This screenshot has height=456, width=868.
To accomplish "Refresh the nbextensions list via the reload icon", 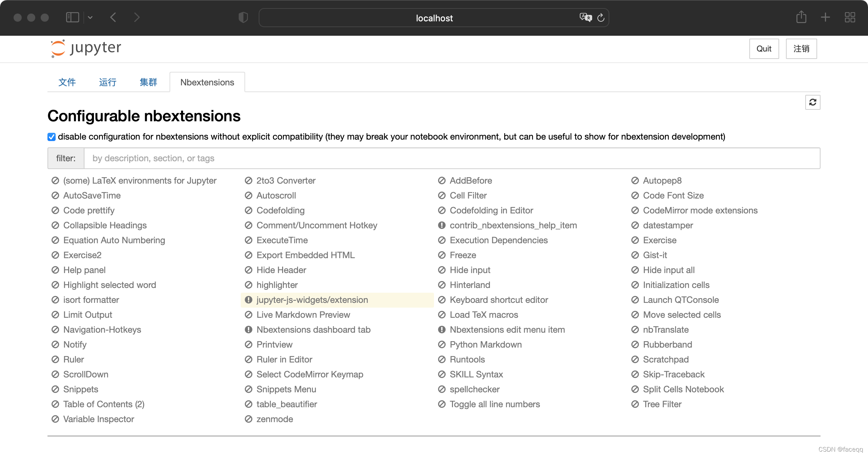I will pos(812,102).
